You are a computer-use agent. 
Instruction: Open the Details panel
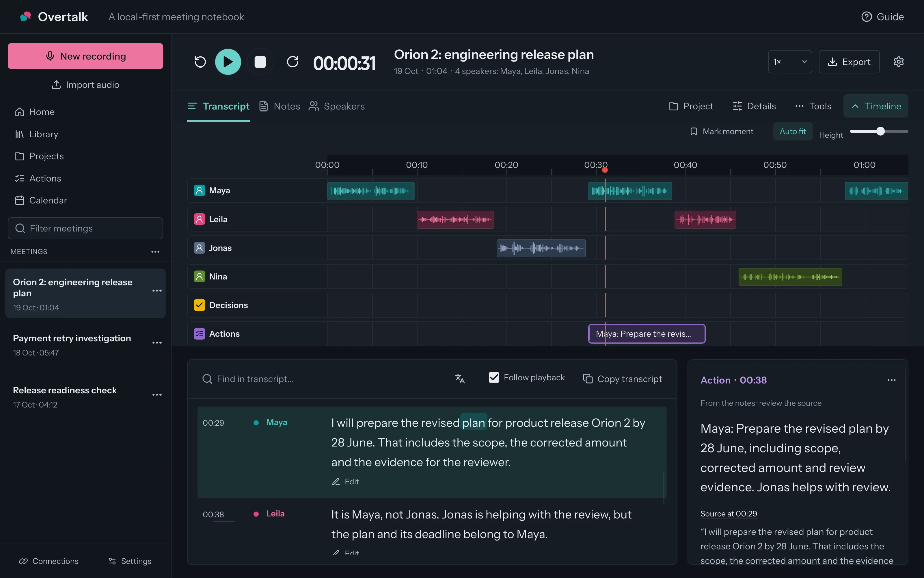click(x=754, y=106)
